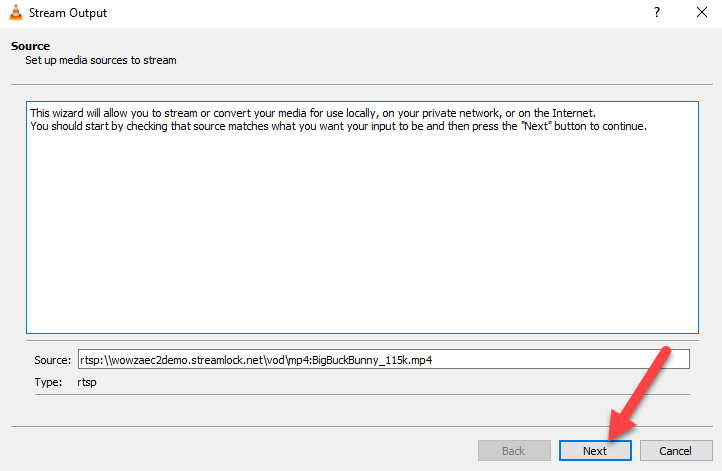The width and height of the screenshot is (722, 471).
Task: Click the rtsp URL in Source field
Action: click(x=256, y=360)
